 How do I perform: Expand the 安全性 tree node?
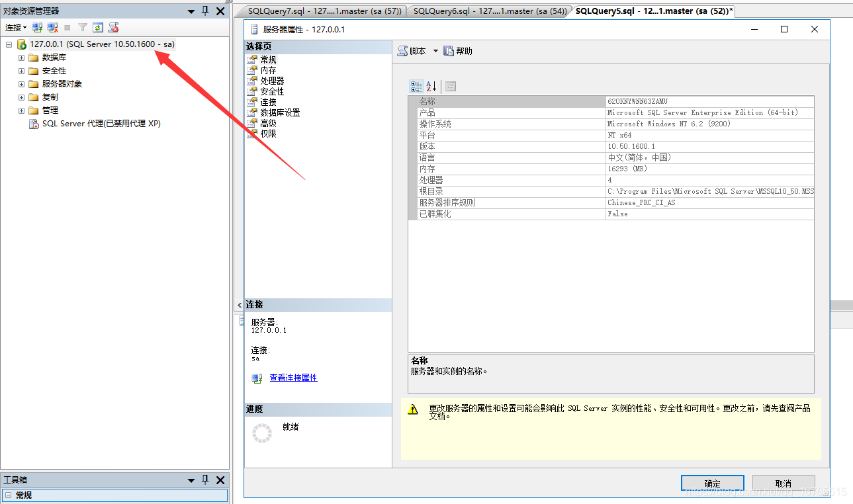(21, 71)
